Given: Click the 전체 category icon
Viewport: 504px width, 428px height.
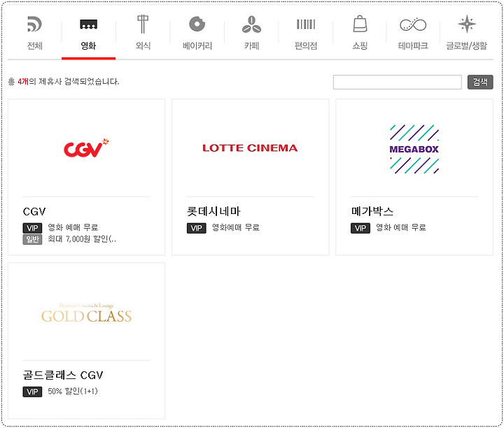Looking at the screenshot, I should pyautogui.click(x=34, y=24).
